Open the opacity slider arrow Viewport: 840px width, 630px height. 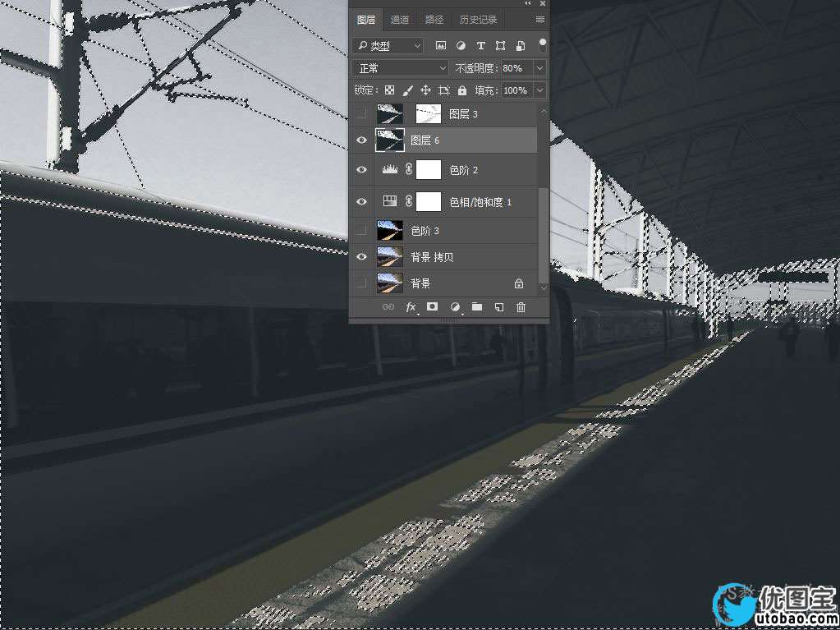[x=539, y=68]
